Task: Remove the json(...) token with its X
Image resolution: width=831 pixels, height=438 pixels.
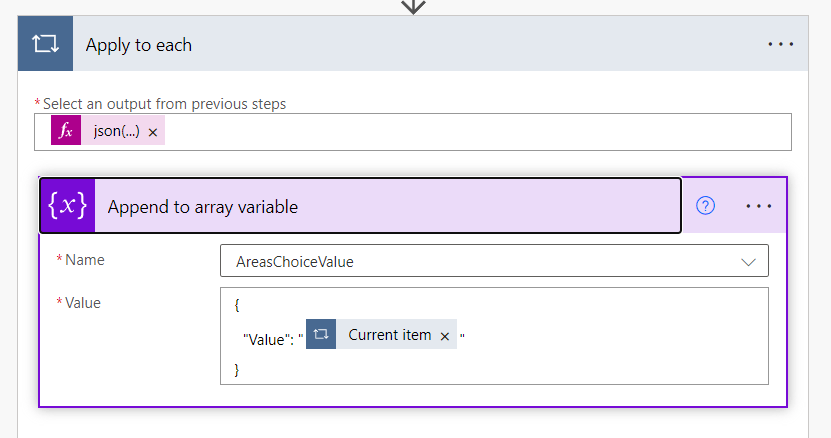Action: point(153,133)
